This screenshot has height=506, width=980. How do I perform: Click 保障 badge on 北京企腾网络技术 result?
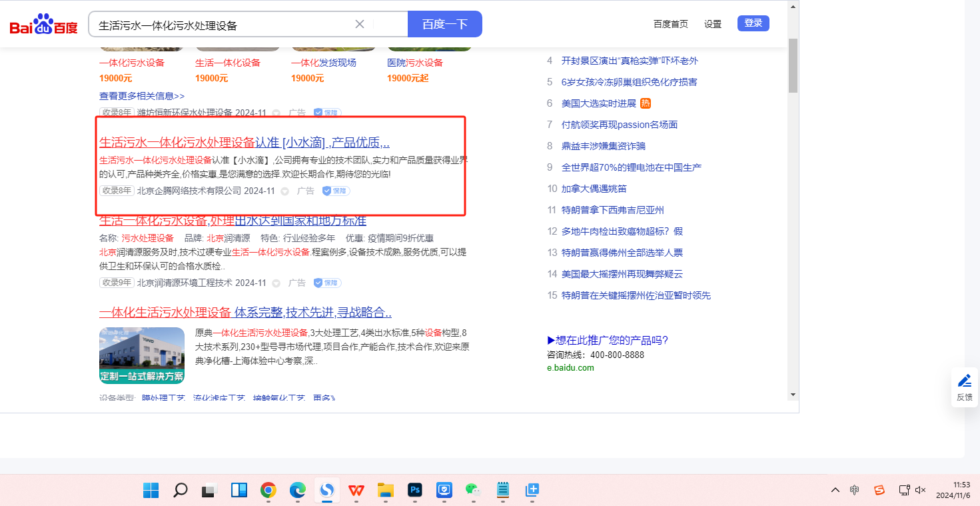[336, 191]
